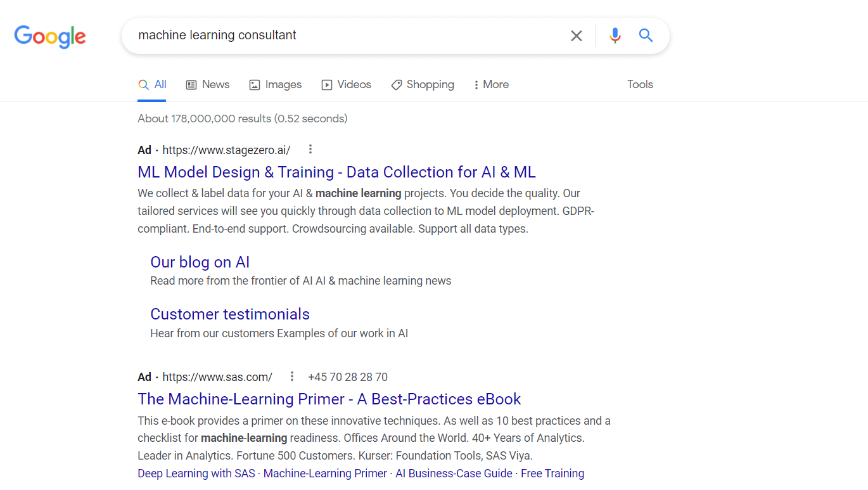Open 'The Machine-Learning Primer' eBook link
This screenshot has width=868, height=490.
tap(329, 399)
